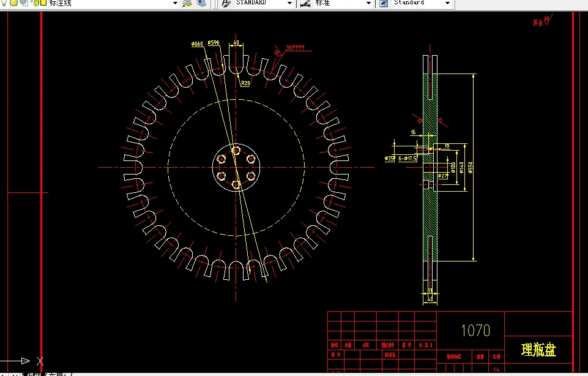Open the table style manager icon

(384, 4)
